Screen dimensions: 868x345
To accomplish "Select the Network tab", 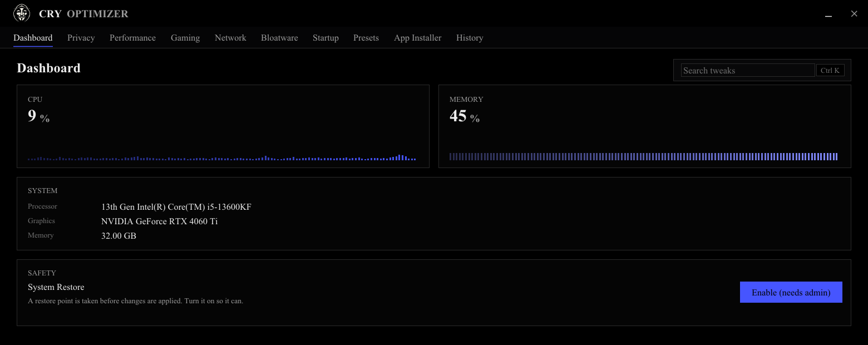I will 230,38.
